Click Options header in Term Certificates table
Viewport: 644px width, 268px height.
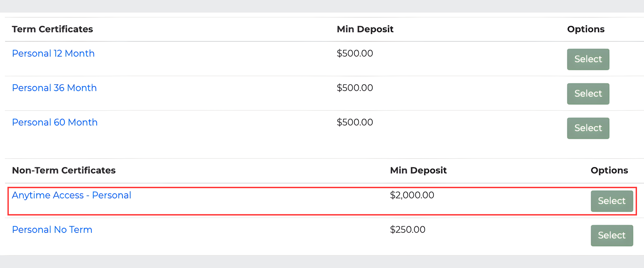point(586,29)
